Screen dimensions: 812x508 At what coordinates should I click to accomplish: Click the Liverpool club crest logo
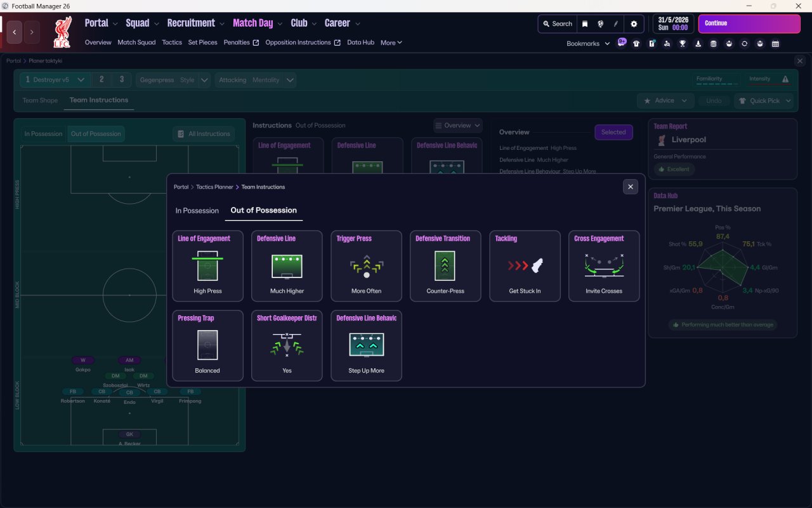coord(62,32)
